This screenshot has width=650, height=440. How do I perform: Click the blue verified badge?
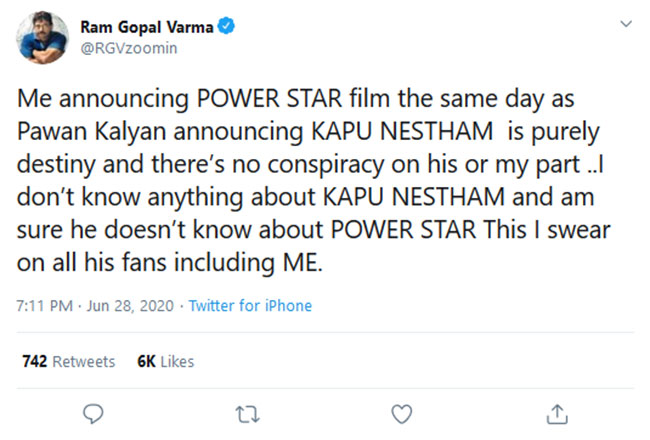[226, 27]
